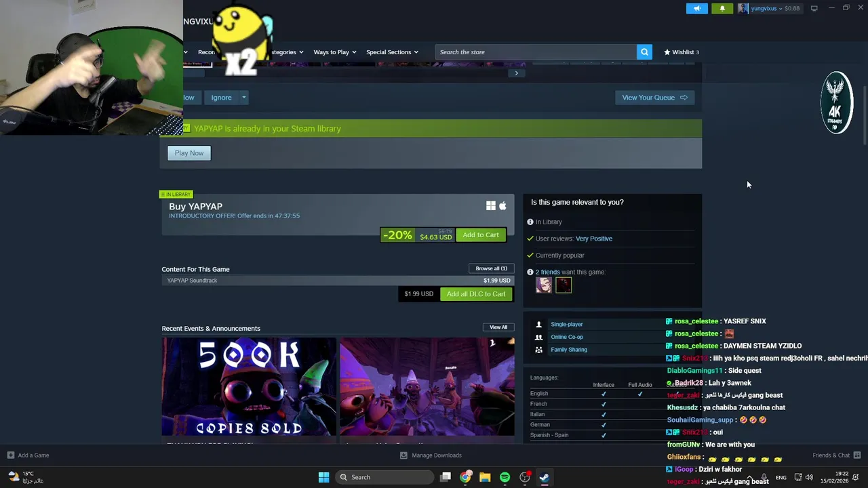Click the Wishlist 3 link
Viewport: 868px width, 488px height.
tap(682, 52)
